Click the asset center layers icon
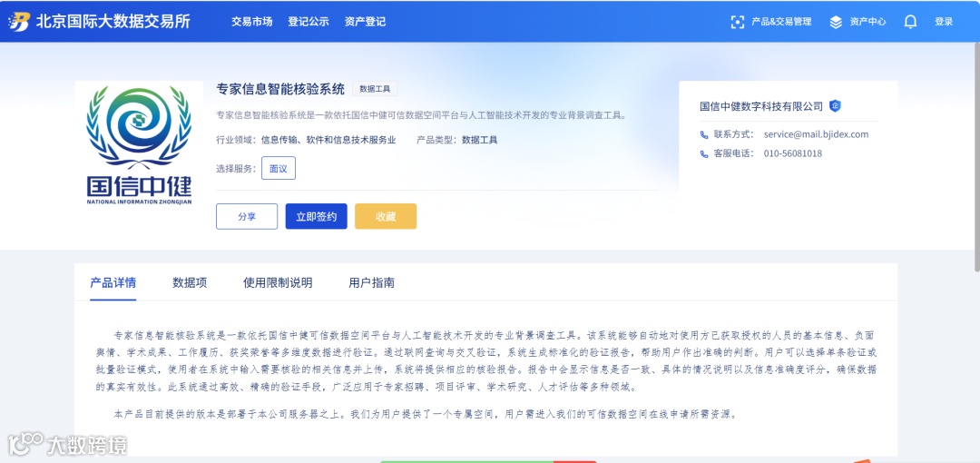 [836, 22]
